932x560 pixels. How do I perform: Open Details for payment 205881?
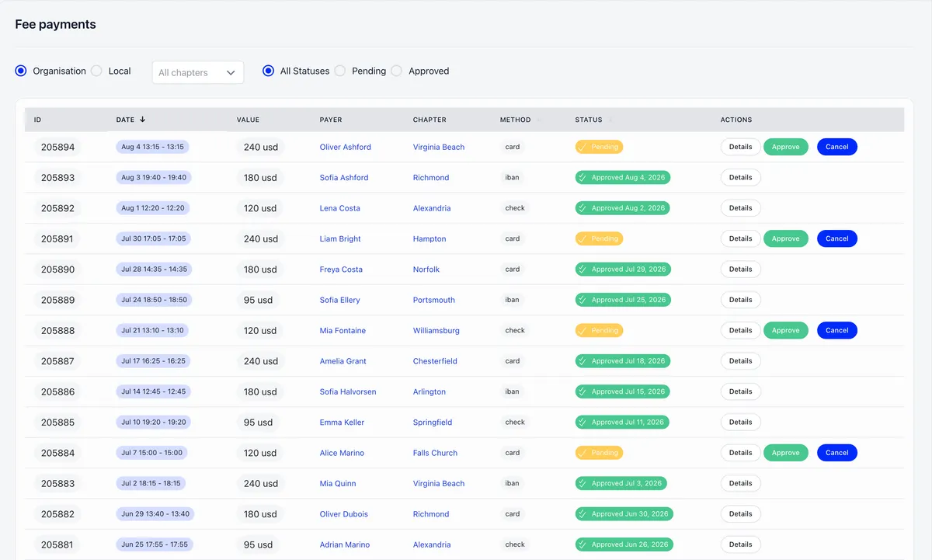740,544
